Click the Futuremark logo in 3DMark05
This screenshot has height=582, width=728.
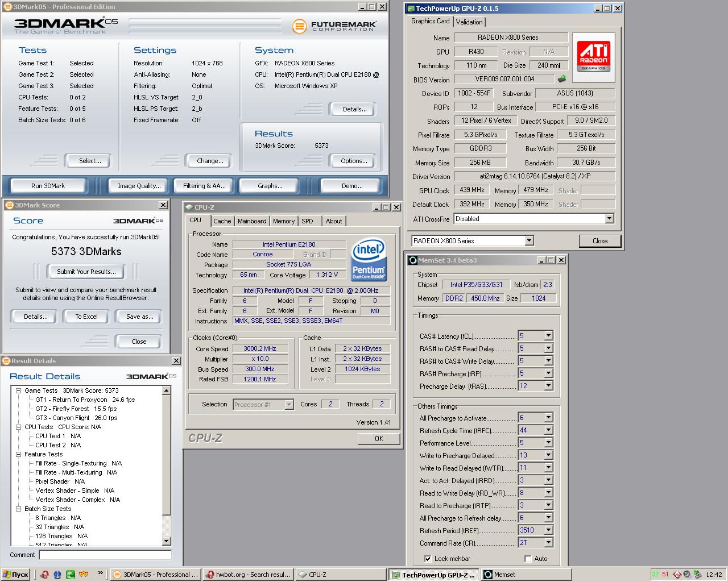tap(334, 26)
